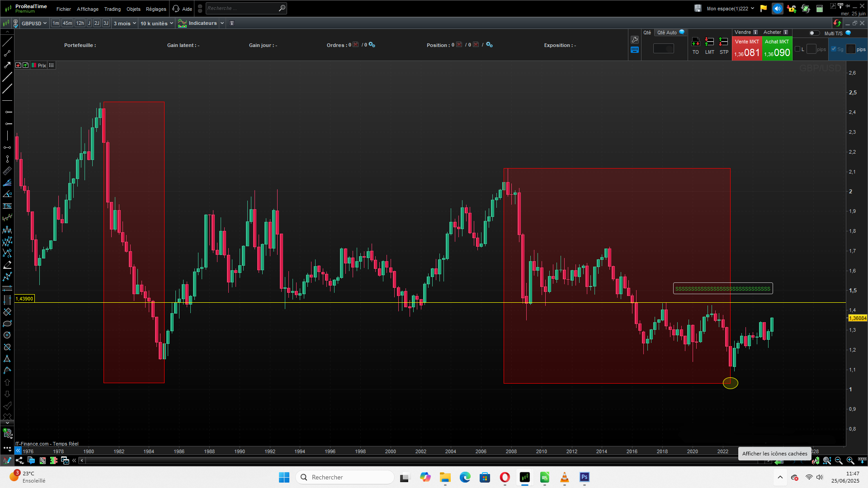Screen dimensions: 868x488
Task: Click the zoom out magnifier icon
Action: pyautogui.click(x=839, y=460)
